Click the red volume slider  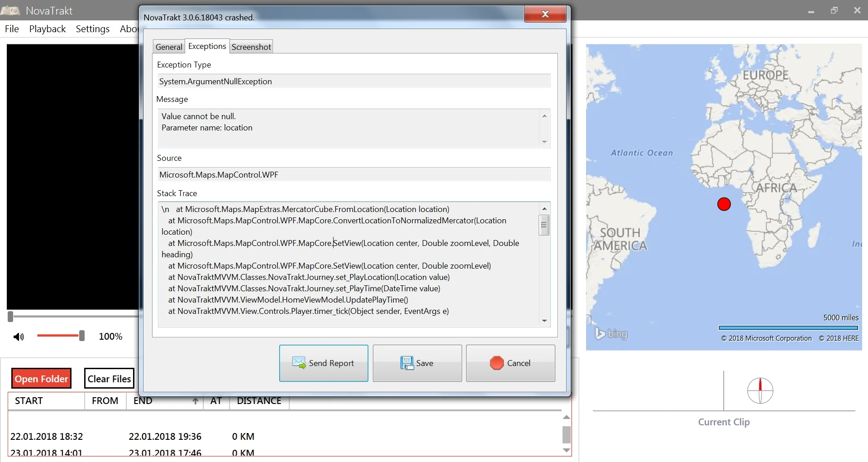coord(59,336)
